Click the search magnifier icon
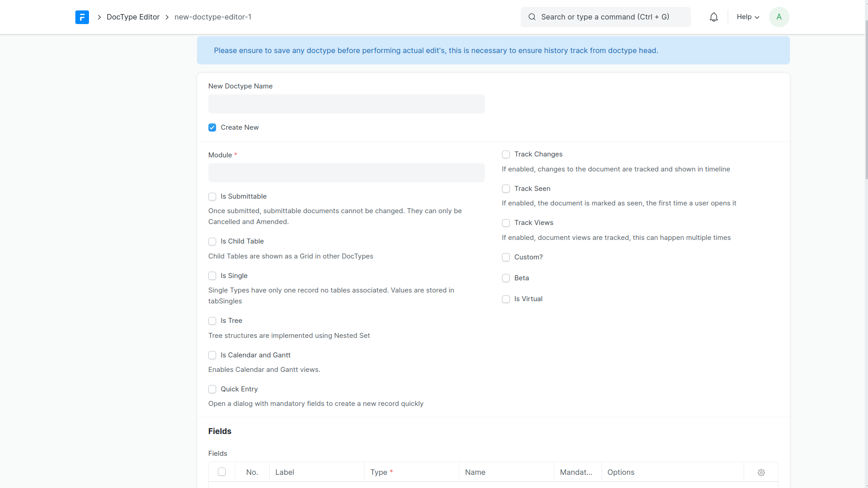This screenshot has height=488, width=868. 532,17
